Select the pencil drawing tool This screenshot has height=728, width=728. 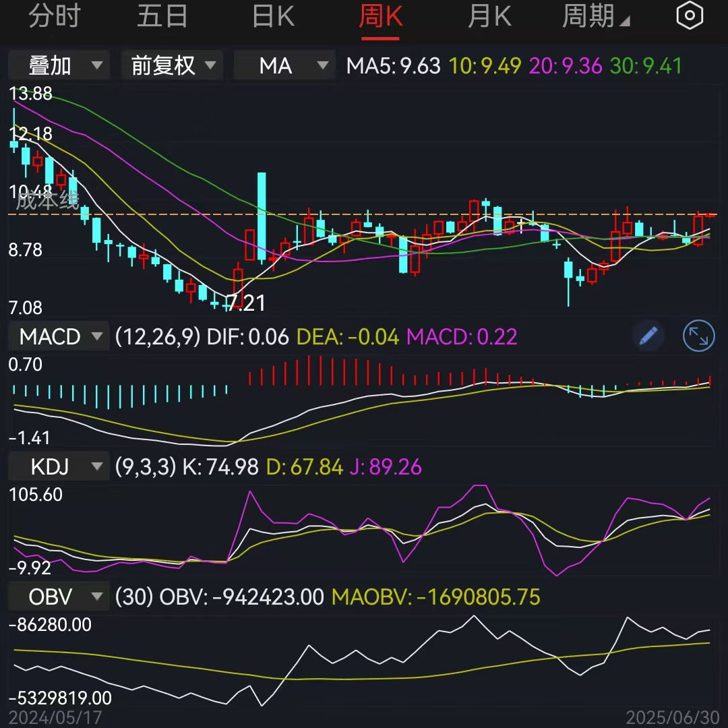tap(648, 336)
